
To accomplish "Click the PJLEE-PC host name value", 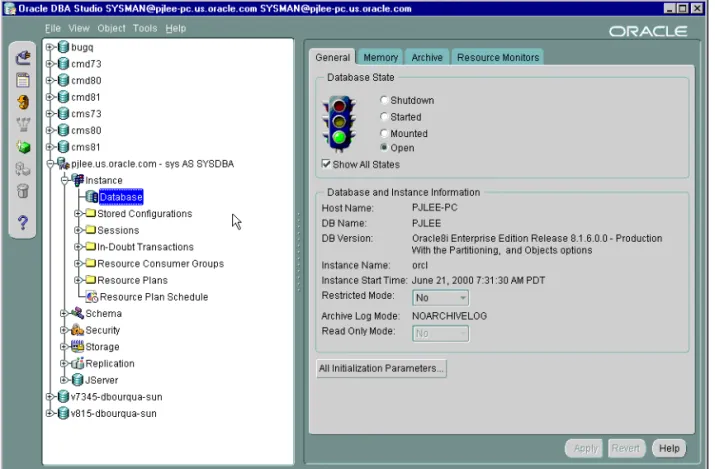I will pyautogui.click(x=435, y=208).
